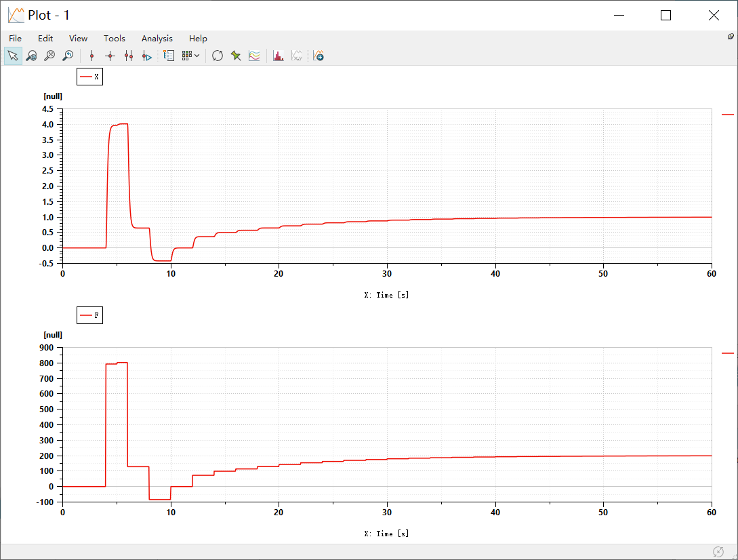Expand the grid layout dropdown arrow
Image resolution: width=738 pixels, height=560 pixels.
(x=197, y=56)
